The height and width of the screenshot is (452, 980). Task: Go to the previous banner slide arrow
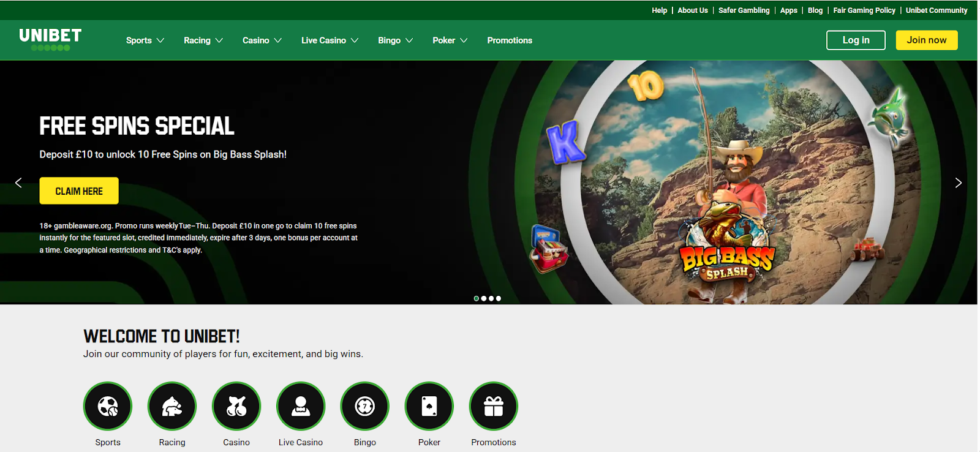tap(18, 183)
